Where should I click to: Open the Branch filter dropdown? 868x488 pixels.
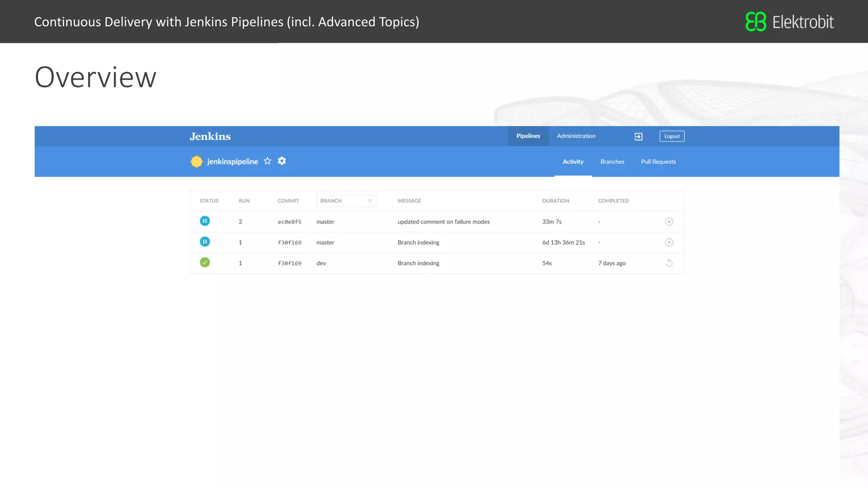coord(347,201)
